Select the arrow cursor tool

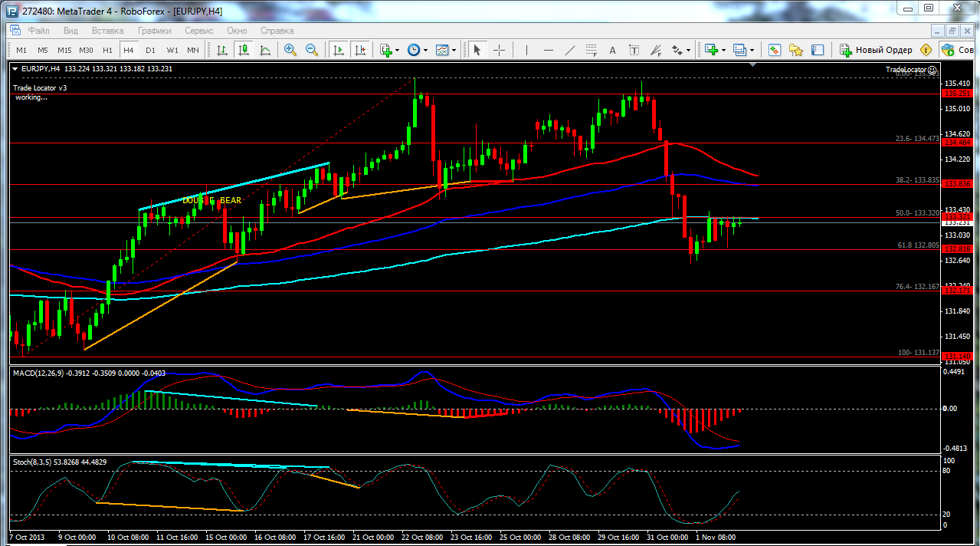tap(477, 50)
